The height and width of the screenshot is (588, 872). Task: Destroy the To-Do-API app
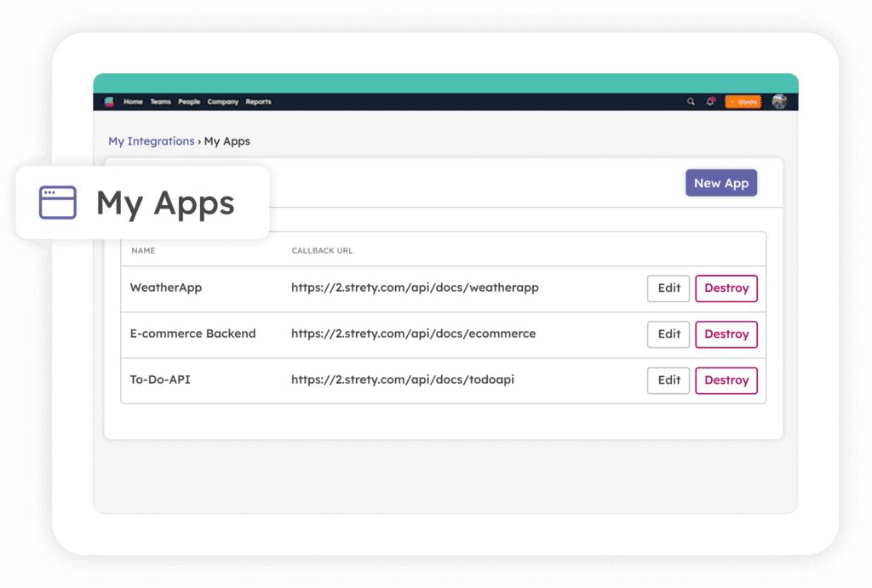(x=726, y=380)
